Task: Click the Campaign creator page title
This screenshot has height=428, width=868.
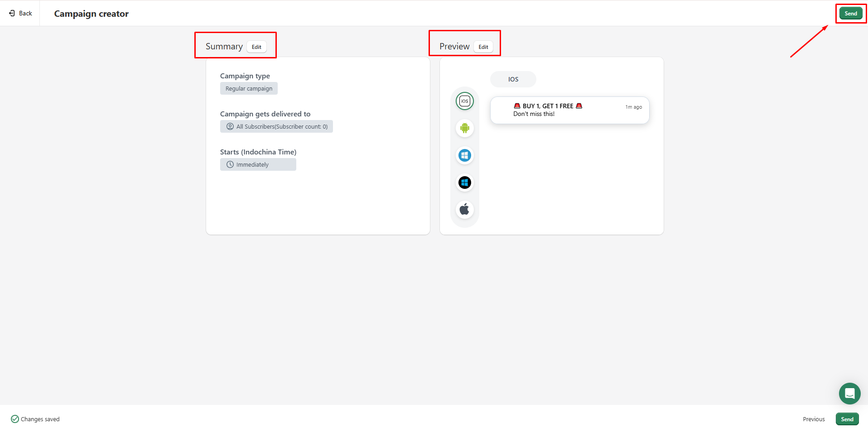Action: point(91,14)
